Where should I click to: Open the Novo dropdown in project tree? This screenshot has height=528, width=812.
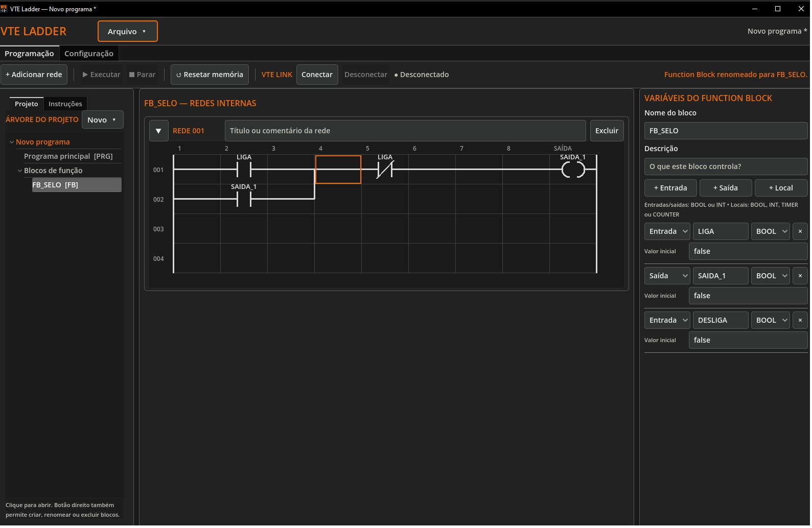point(103,119)
